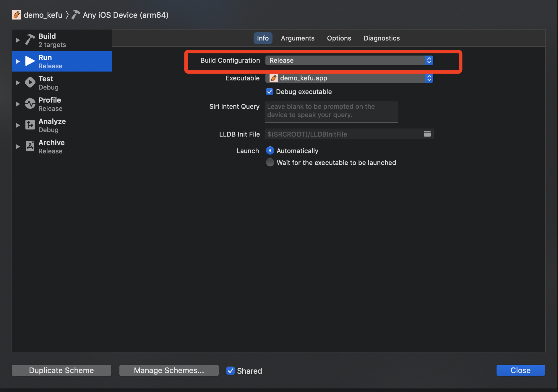The height and width of the screenshot is (392, 558).
Task: Expand the Archive disclosure triangle
Action: click(x=18, y=146)
